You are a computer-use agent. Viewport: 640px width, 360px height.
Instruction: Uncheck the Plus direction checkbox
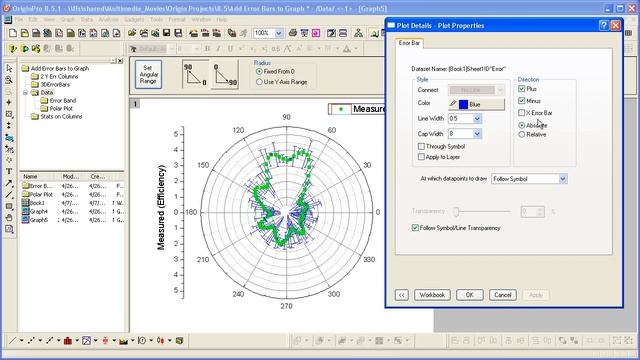(522, 89)
